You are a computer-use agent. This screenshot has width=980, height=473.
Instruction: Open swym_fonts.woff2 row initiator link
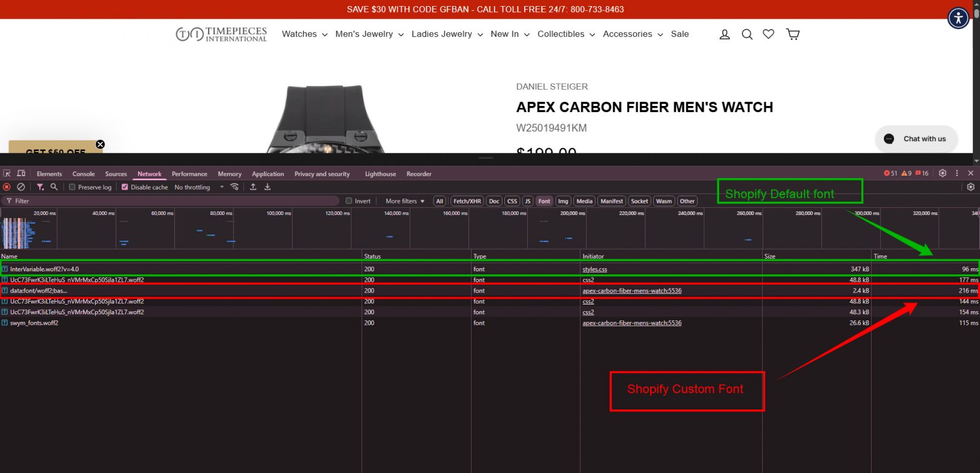pos(632,323)
